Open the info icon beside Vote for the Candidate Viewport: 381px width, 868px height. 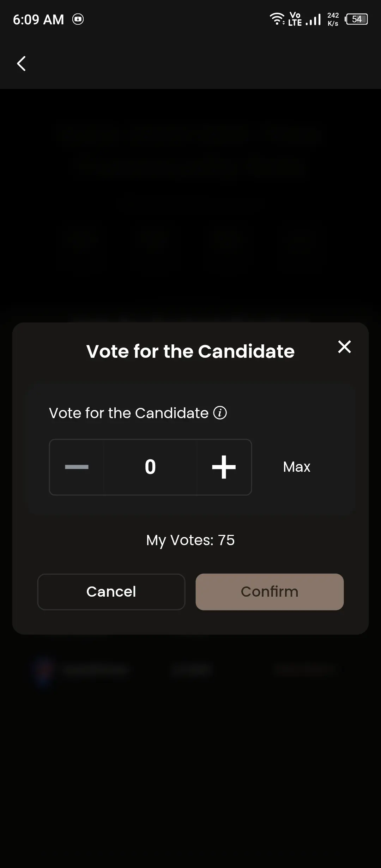point(220,412)
